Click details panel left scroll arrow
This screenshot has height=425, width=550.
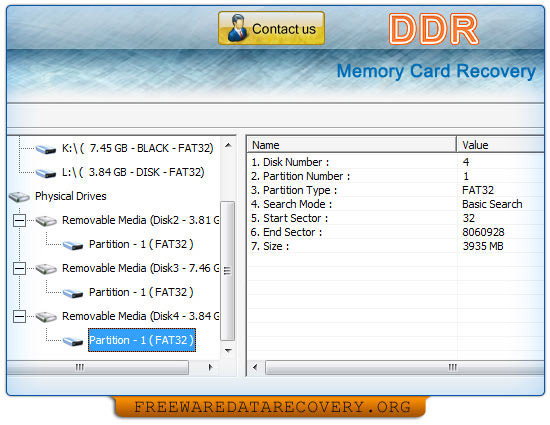(x=255, y=367)
